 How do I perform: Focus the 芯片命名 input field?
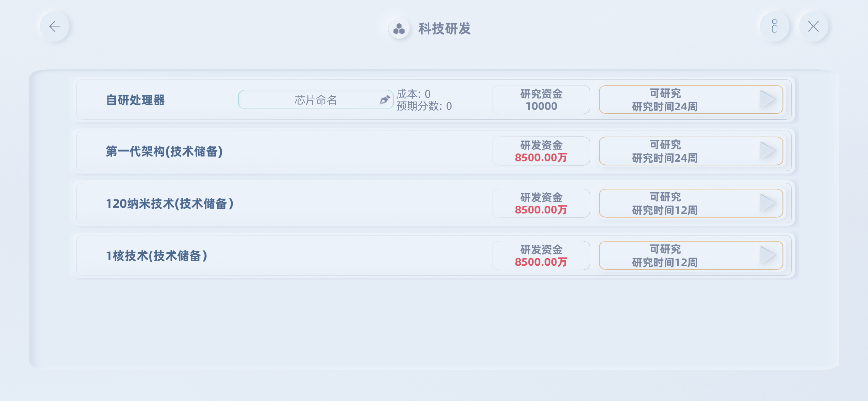tap(310, 100)
